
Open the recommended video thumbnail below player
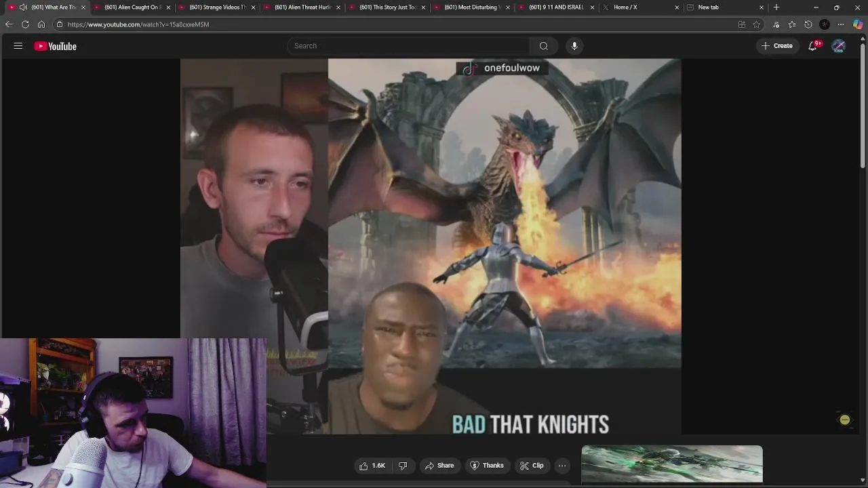(x=672, y=465)
